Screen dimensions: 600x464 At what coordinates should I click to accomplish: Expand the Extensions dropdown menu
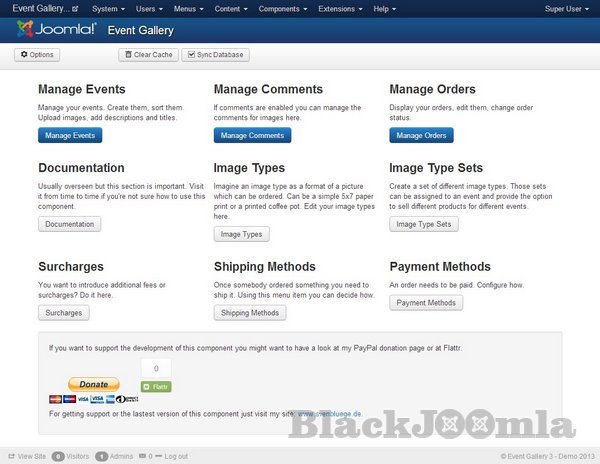342,8
